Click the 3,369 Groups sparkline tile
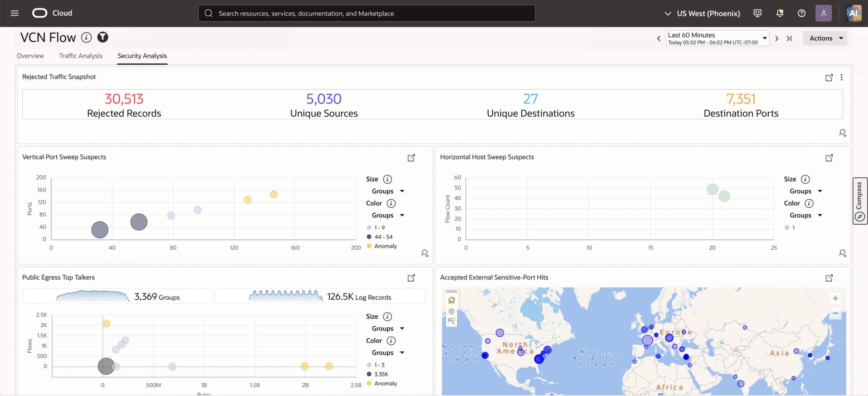 [x=118, y=296]
